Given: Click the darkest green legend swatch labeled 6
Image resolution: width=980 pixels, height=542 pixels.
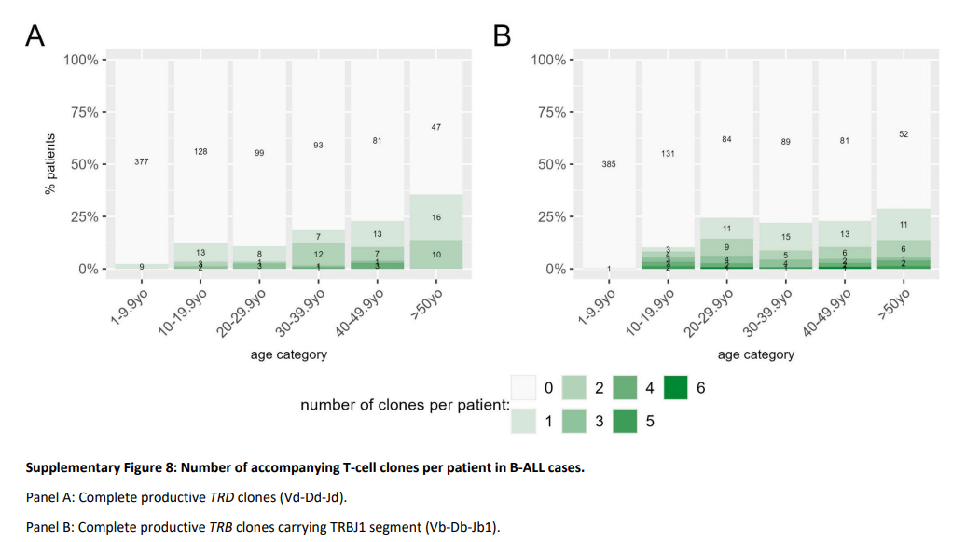Looking at the screenshot, I should 675,388.
